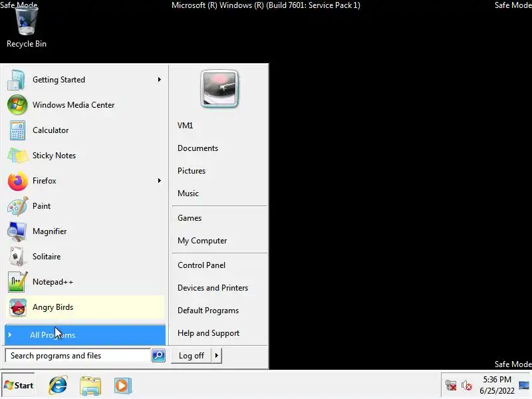This screenshot has height=399, width=532.
Task: Open Music library
Action: (188, 194)
